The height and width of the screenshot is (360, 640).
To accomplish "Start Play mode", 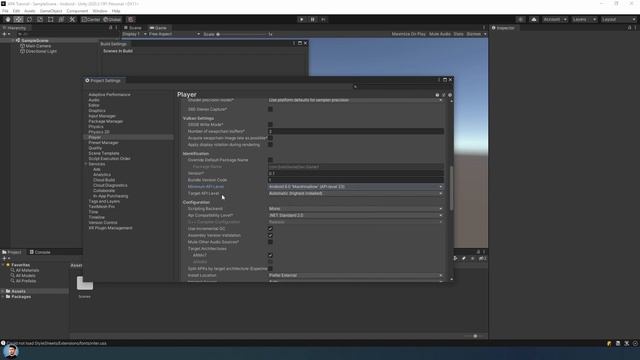I will pyautogui.click(x=302, y=19).
